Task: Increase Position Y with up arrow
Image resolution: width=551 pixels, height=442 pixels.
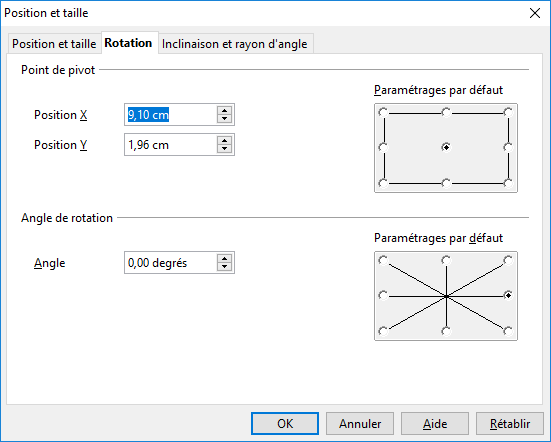Action: point(224,141)
